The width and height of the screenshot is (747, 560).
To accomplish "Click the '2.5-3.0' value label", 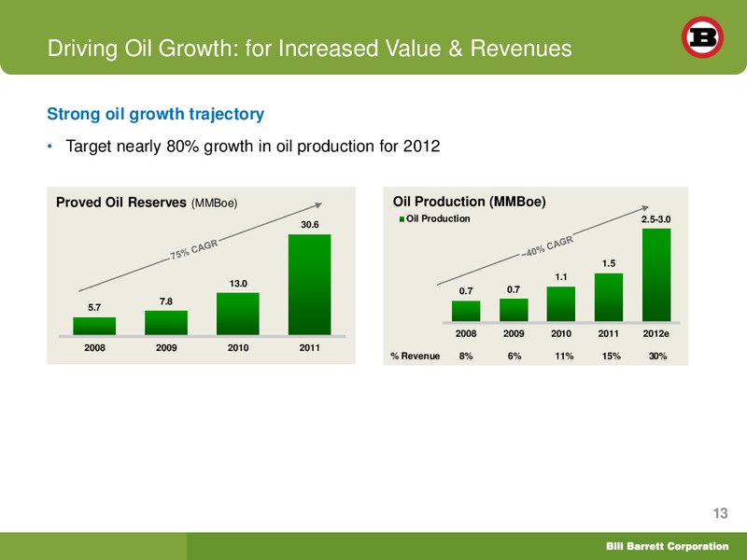I will tap(656, 219).
